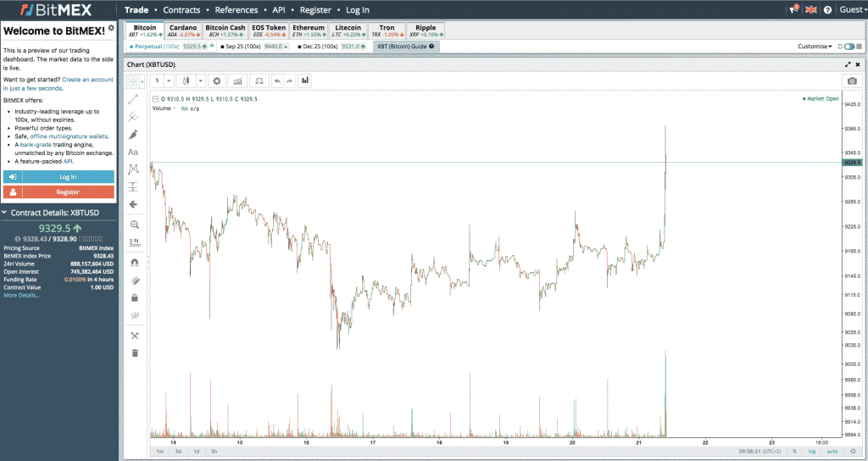The image size is (868, 461).
Task: Select the measure ruler tool
Action: (x=135, y=242)
